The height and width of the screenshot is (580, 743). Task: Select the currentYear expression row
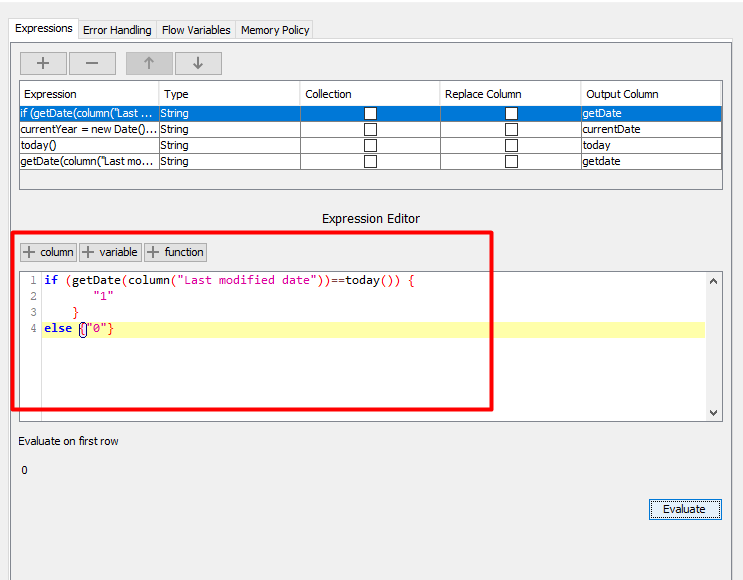point(88,130)
